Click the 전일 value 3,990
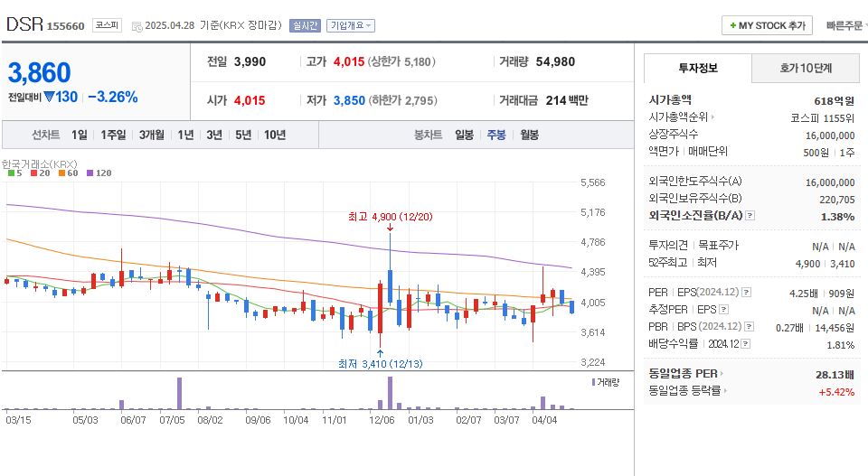The height and width of the screenshot is (476, 868). click(250, 62)
